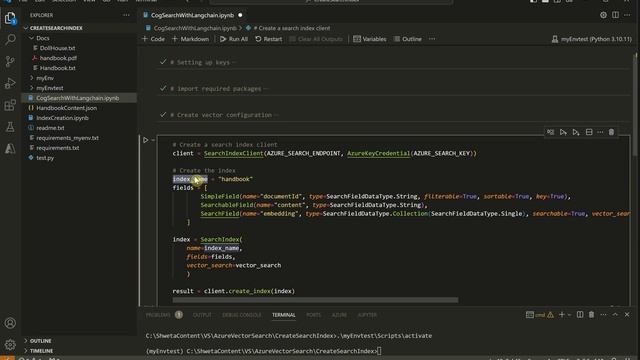Open notebook settings gear icon
Viewport: 640px width, 360px height.
click(x=603, y=15)
